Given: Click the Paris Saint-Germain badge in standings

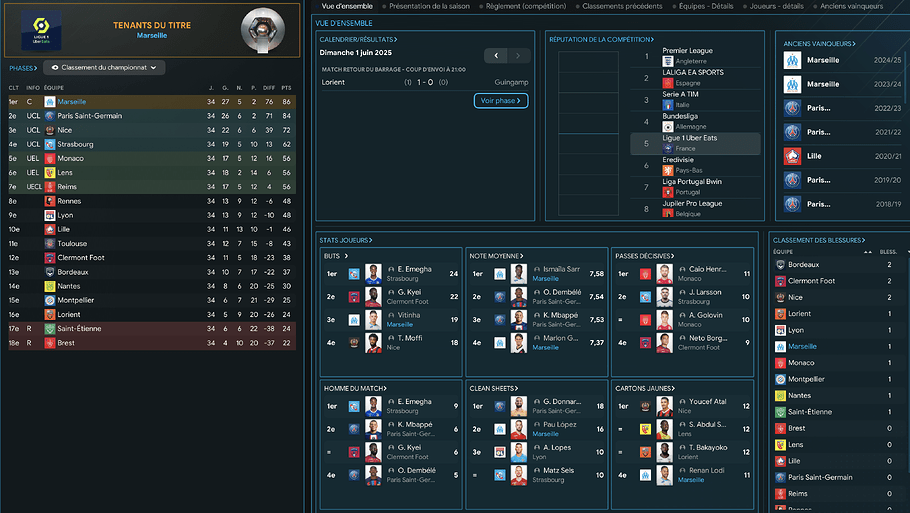Looking at the screenshot, I should [50, 116].
